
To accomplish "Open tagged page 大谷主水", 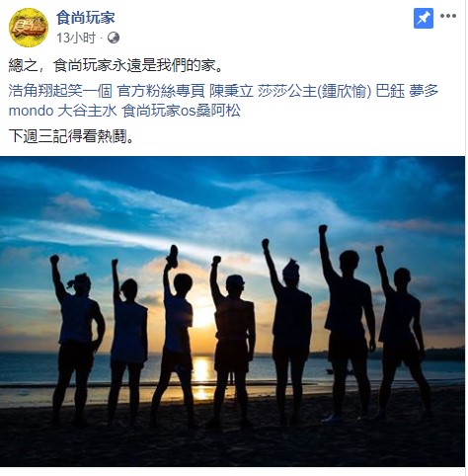I will coord(87,111).
